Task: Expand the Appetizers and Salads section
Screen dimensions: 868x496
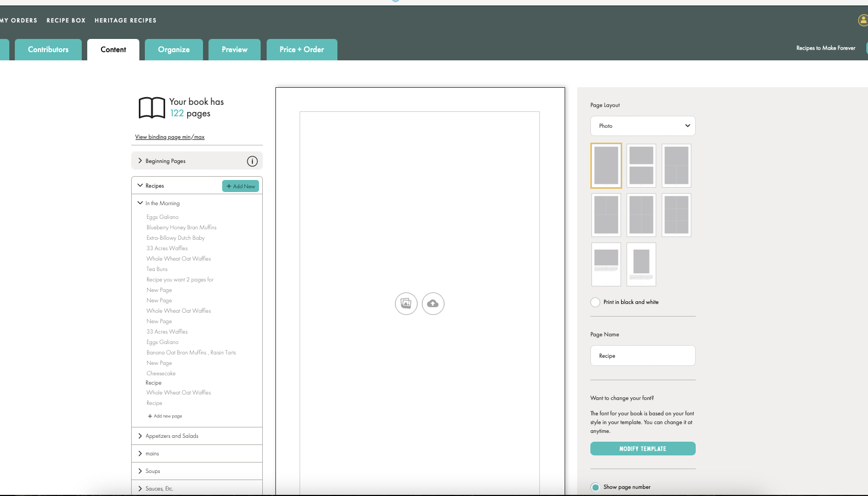Action: 172,436
